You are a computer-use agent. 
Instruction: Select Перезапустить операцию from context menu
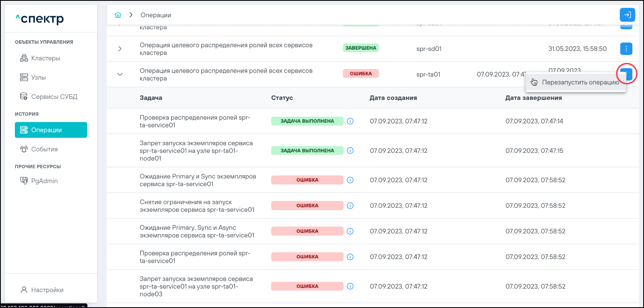580,82
